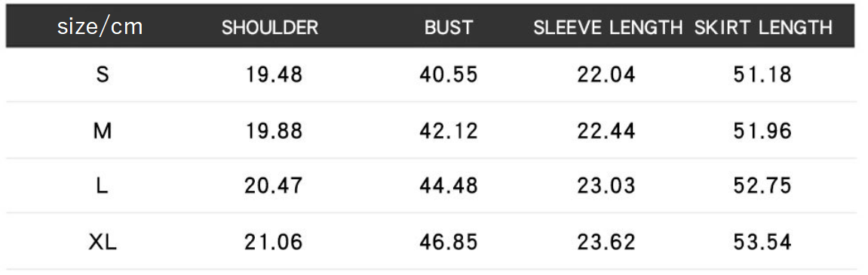Click shoulder value 21.06

(274, 243)
